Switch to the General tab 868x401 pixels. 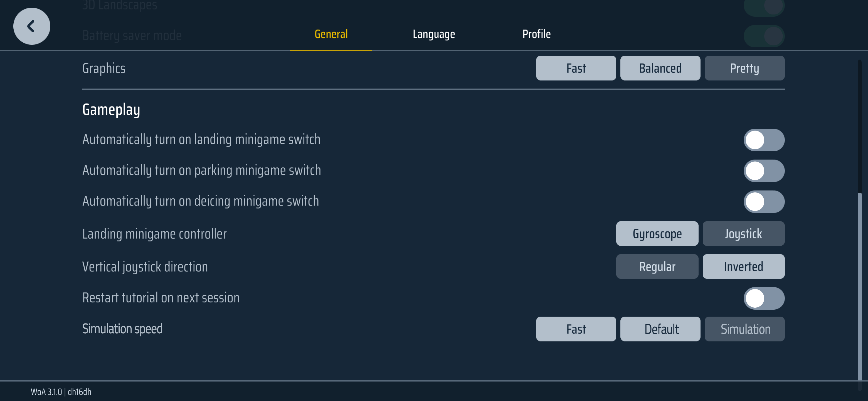pos(331,34)
